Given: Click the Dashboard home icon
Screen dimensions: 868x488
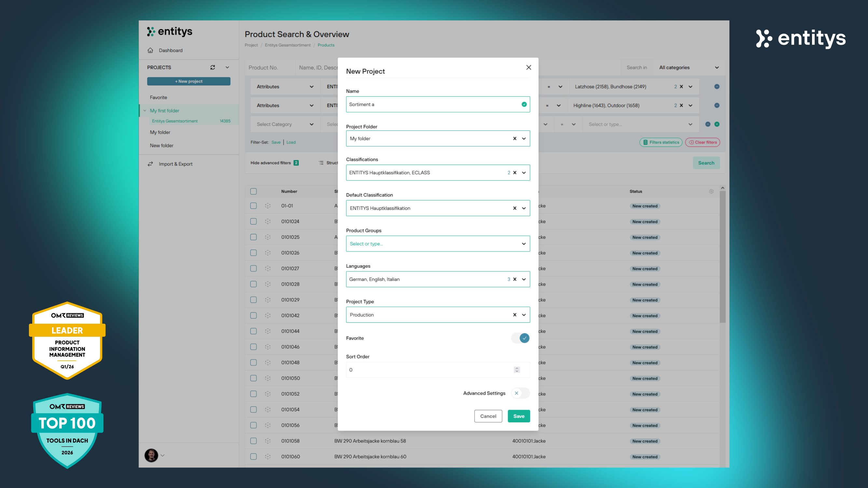Looking at the screenshot, I should click(150, 50).
